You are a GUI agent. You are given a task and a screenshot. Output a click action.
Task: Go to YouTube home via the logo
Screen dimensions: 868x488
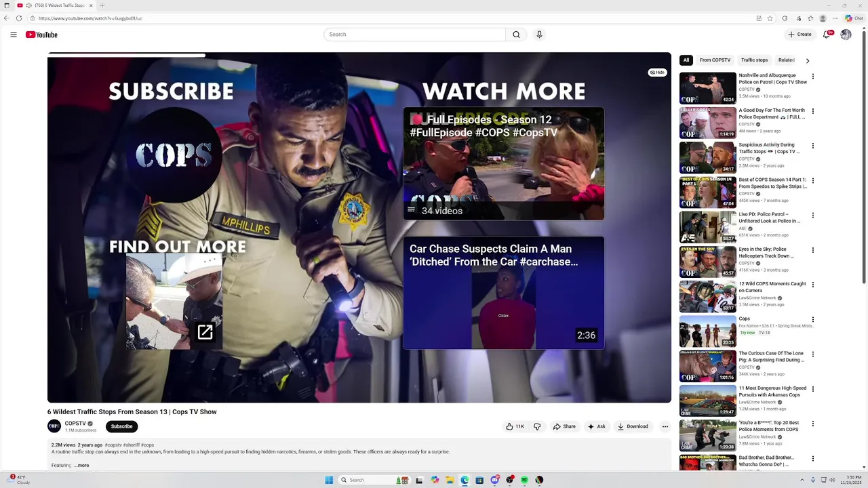tap(41, 35)
